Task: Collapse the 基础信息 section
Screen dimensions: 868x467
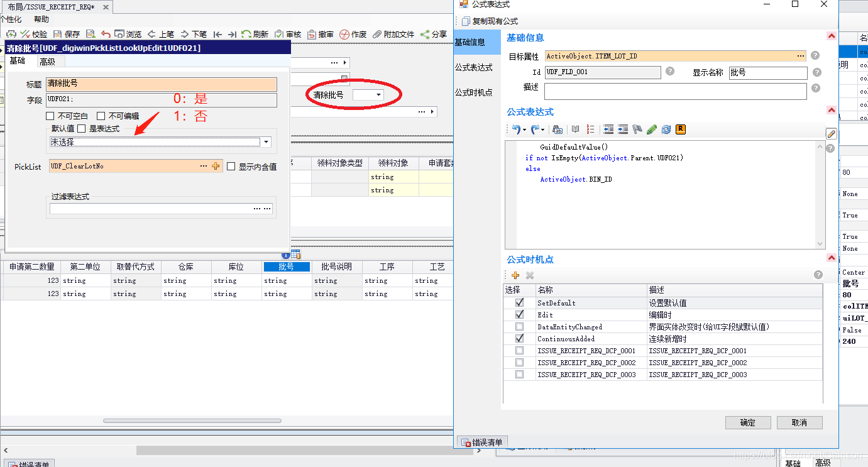Action: point(831,37)
